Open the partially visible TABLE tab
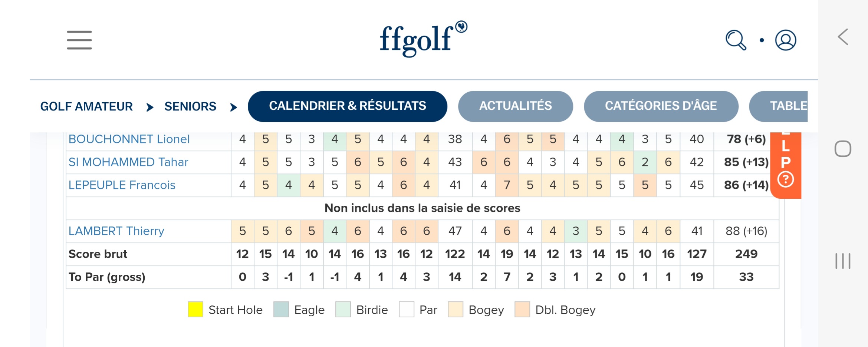 point(779,106)
